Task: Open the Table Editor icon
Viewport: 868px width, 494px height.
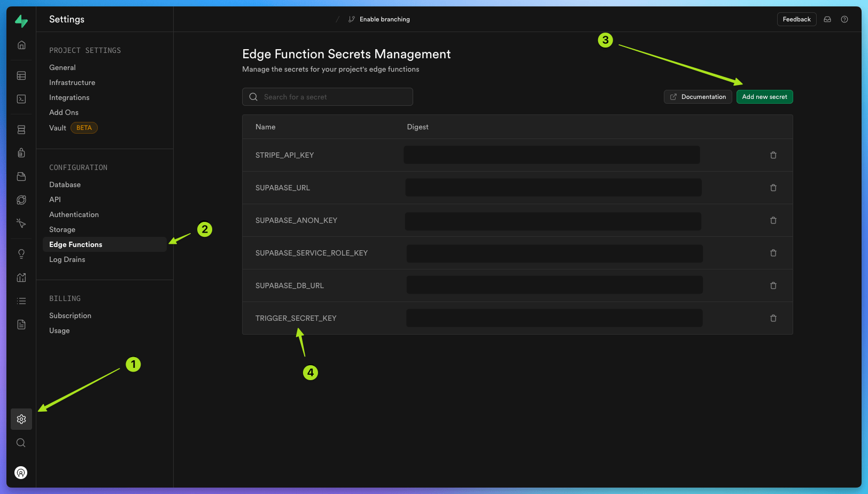Action: point(21,76)
